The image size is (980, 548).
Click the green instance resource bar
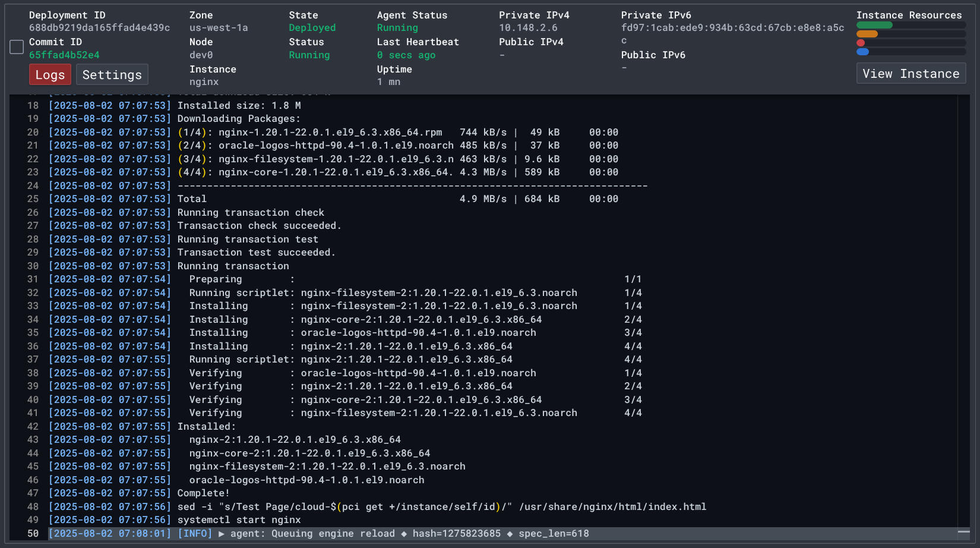874,25
